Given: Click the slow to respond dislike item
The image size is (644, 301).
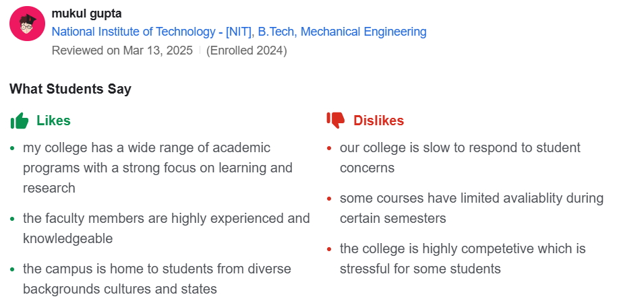Looking at the screenshot, I should (x=460, y=158).
